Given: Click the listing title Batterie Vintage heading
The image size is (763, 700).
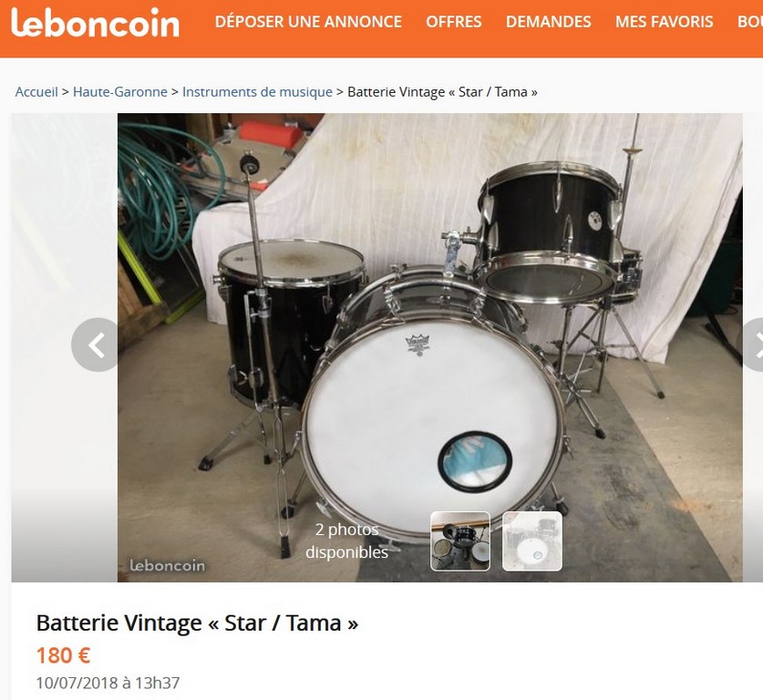Looking at the screenshot, I should tap(197, 623).
